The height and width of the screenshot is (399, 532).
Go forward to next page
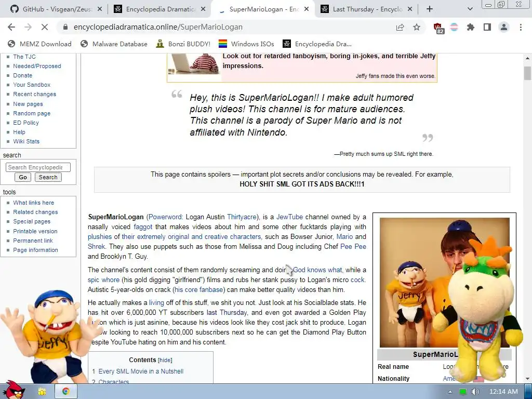pyautogui.click(x=28, y=27)
